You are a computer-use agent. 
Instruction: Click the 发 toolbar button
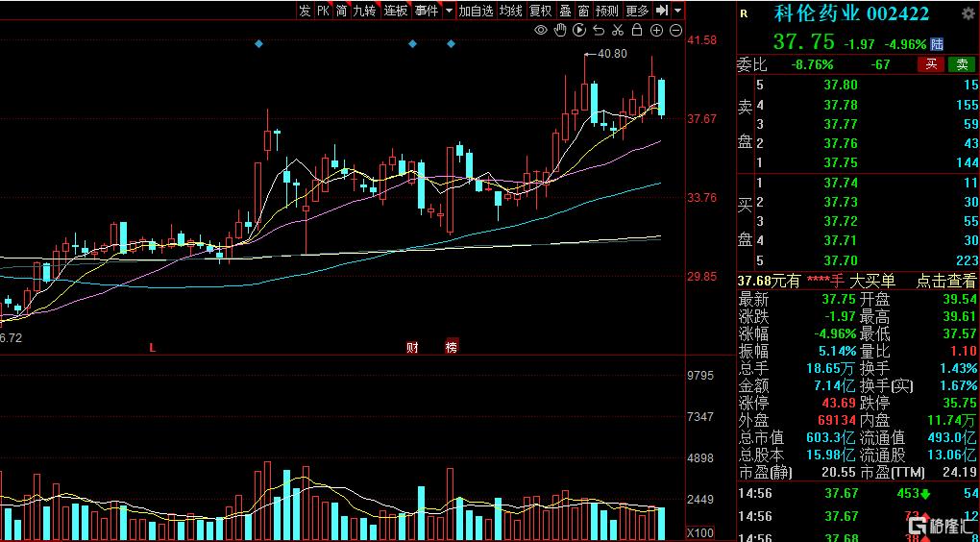pyautogui.click(x=305, y=11)
